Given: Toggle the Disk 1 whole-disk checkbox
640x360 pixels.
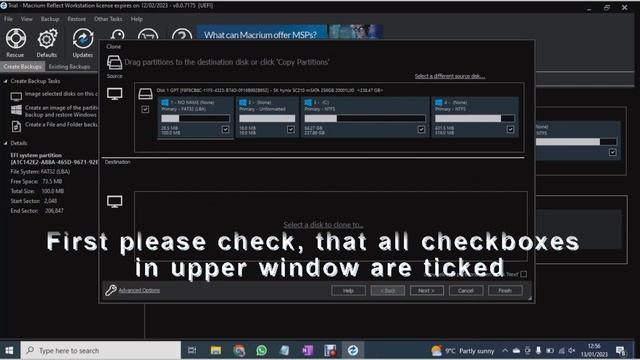Looking at the screenshot, I should pyautogui.click(x=145, y=109).
